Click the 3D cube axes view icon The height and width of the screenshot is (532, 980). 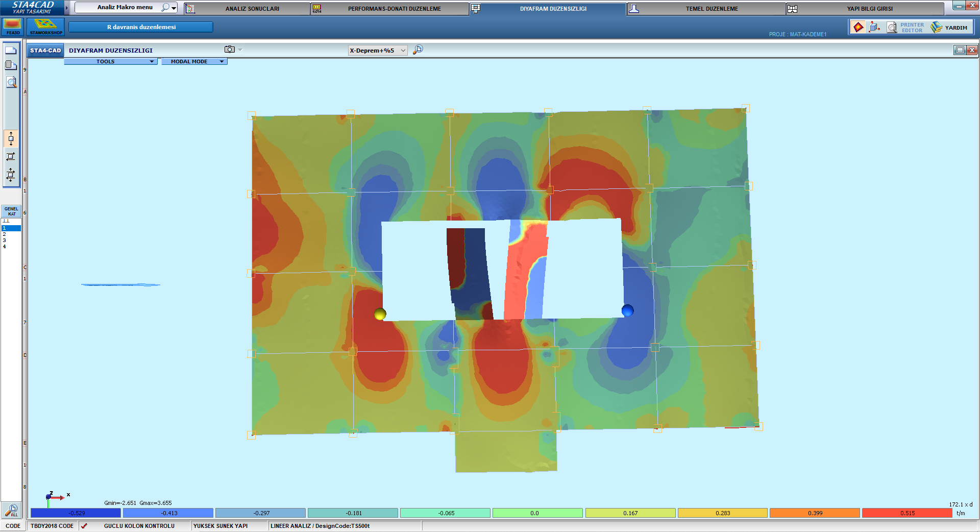874,27
